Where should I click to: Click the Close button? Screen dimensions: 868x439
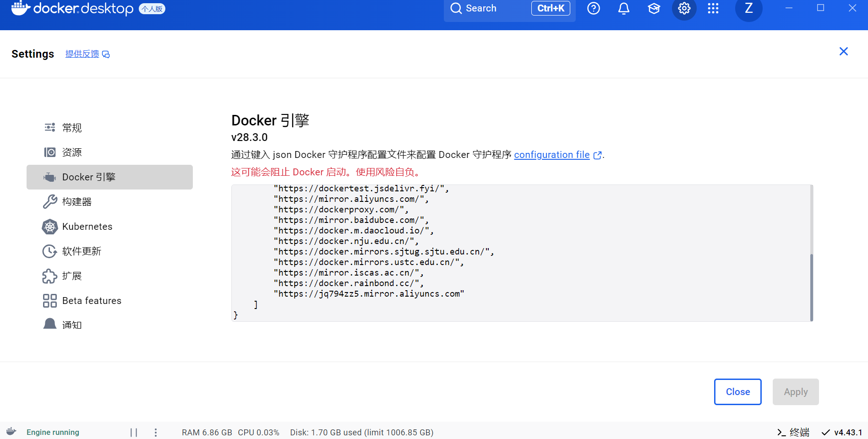tap(738, 392)
